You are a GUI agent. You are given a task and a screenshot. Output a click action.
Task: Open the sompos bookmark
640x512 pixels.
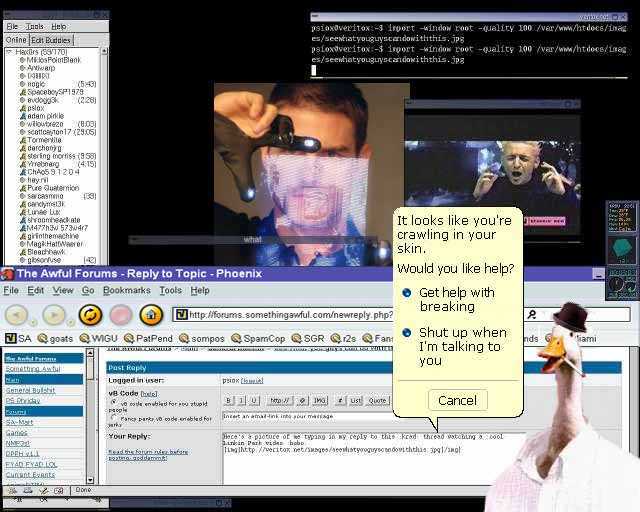click(202, 338)
